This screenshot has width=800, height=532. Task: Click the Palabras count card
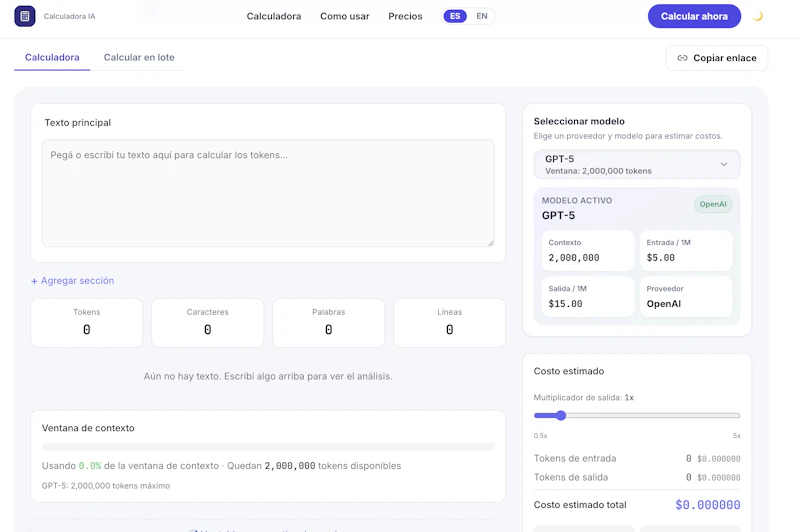(x=329, y=323)
